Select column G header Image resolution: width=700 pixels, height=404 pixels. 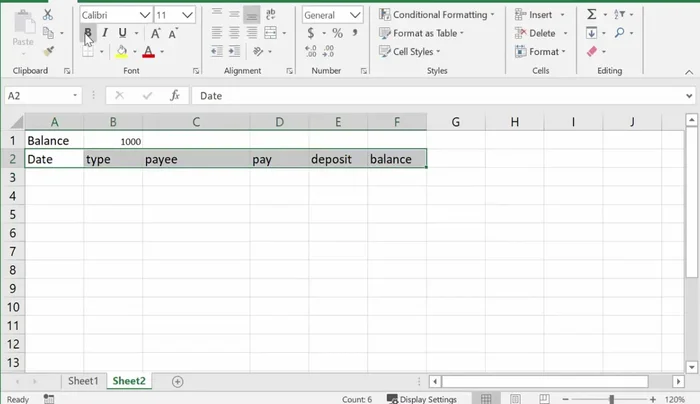(x=455, y=122)
